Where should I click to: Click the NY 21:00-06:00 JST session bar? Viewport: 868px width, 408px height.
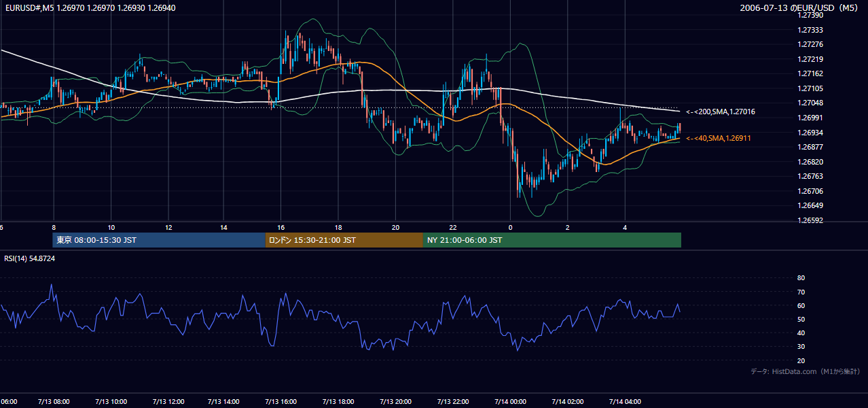point(552,240)
